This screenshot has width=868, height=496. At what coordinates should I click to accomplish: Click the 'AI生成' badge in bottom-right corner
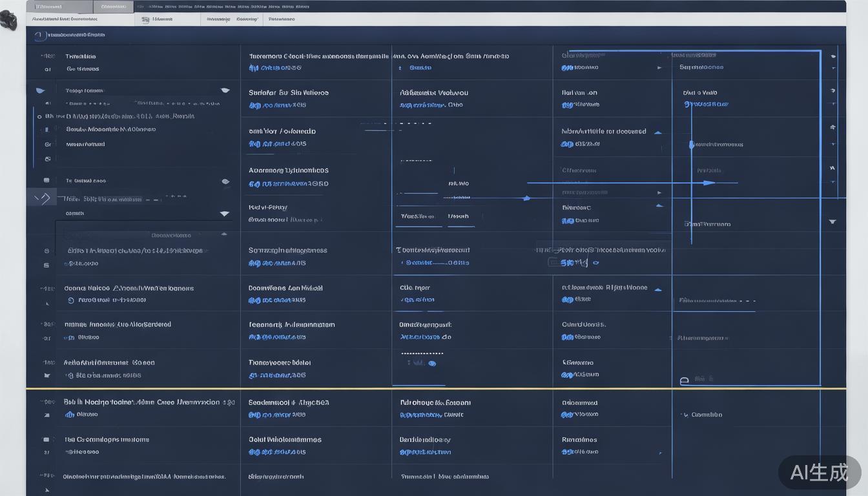pos(819,472)
